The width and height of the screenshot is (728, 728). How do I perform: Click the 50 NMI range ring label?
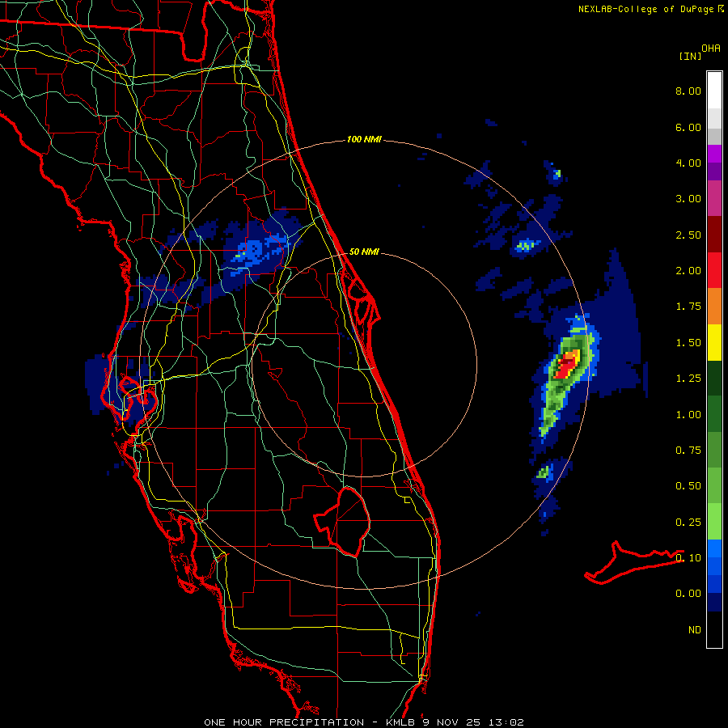click(364, 252)
